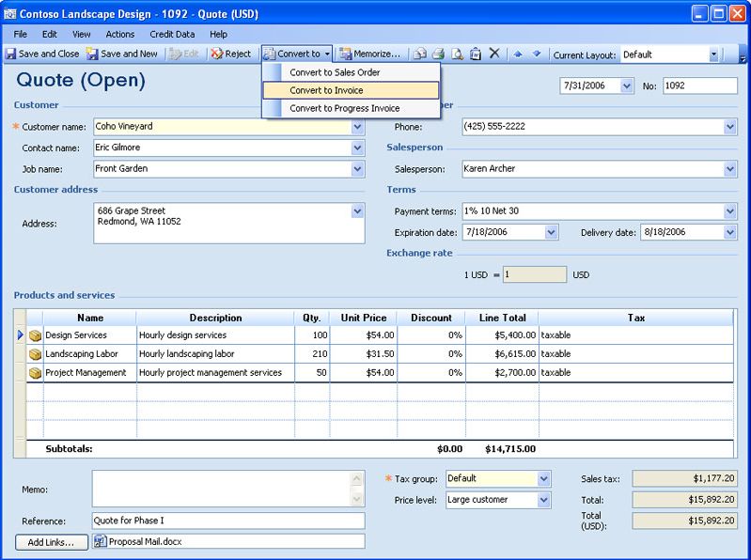
Task: Open the Help menu
Action: tap(218, 34)
